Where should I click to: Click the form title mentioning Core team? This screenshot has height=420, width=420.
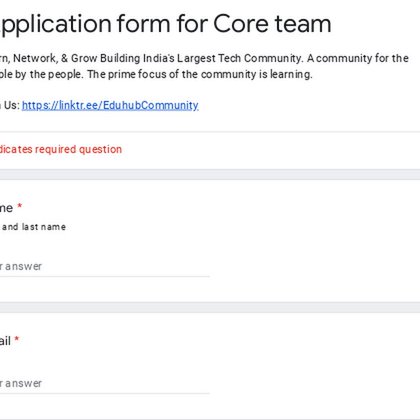coord(166,24)
